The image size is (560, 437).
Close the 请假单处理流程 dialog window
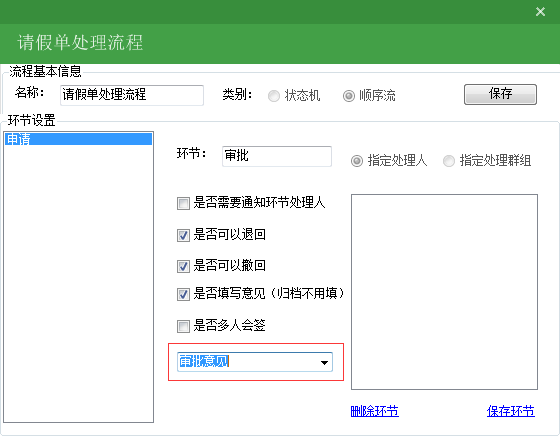coord(540,12)
